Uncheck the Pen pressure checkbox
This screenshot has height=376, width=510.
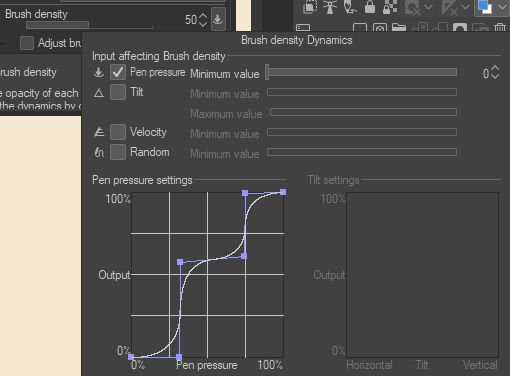pos(118,72)
